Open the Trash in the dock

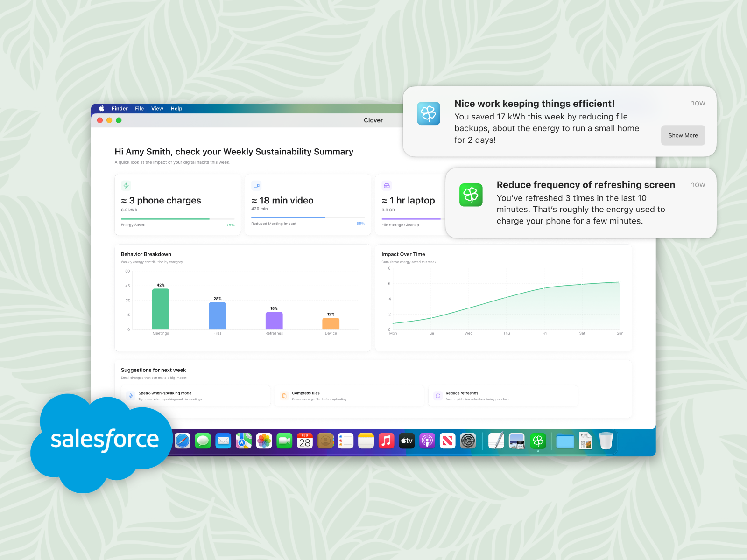[x=606, y=441]
